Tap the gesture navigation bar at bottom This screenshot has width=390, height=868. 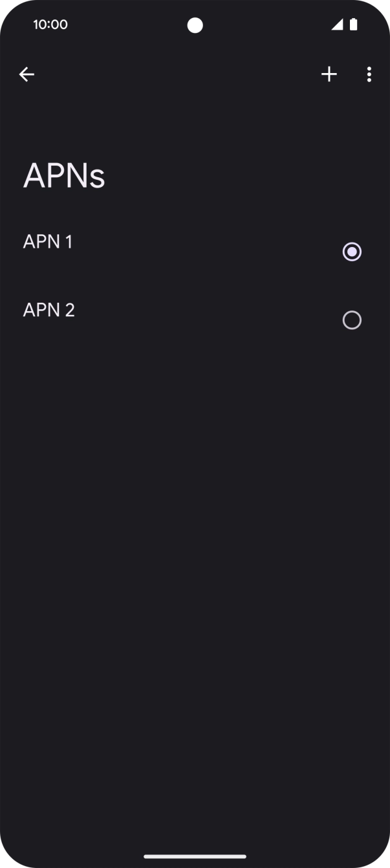tap(195, 856)
